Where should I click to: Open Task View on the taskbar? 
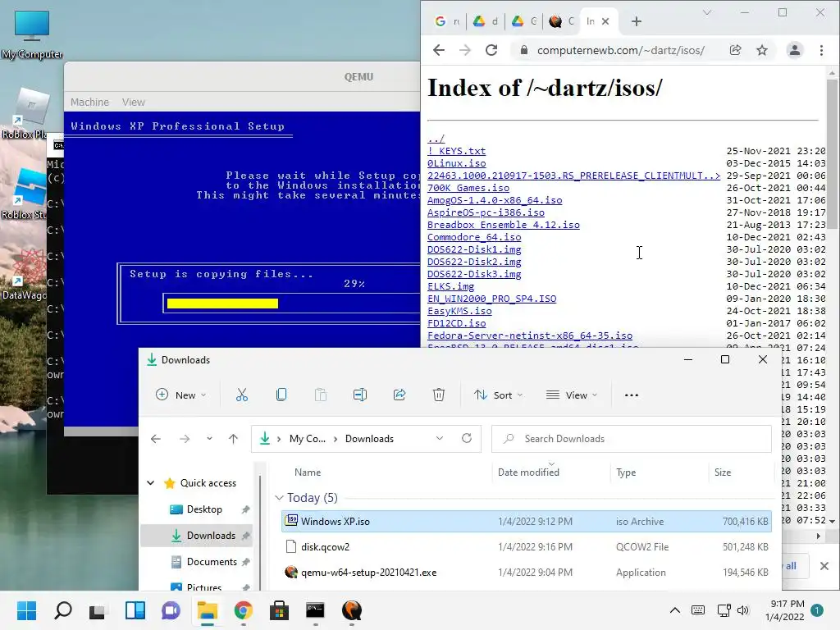pos(98,610)
